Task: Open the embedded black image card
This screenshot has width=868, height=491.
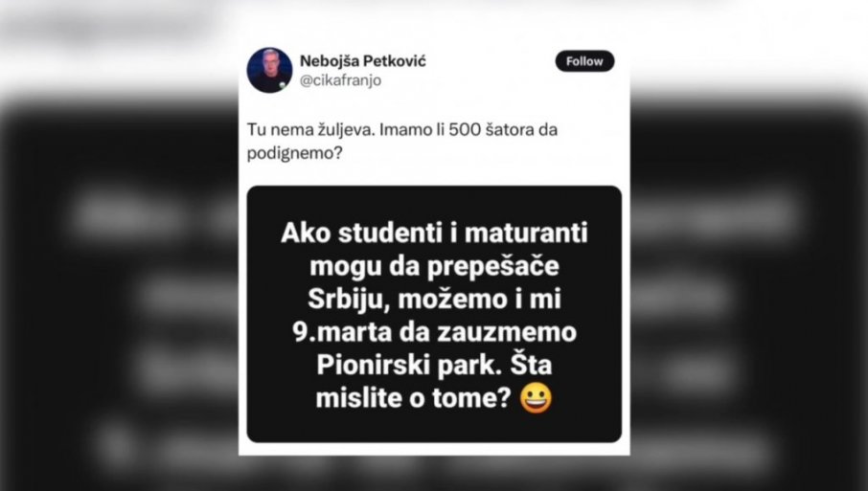Action: (434, 314)
